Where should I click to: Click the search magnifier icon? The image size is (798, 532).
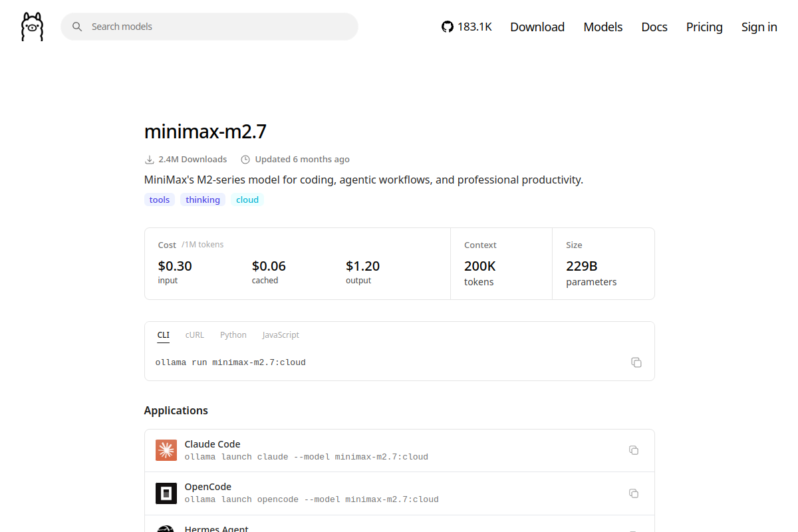click(77, 27)
